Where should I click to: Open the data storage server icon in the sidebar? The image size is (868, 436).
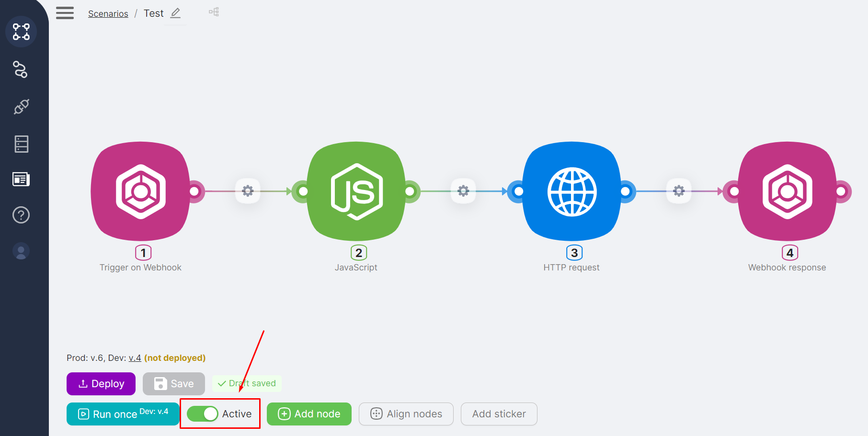click(21, 144)
